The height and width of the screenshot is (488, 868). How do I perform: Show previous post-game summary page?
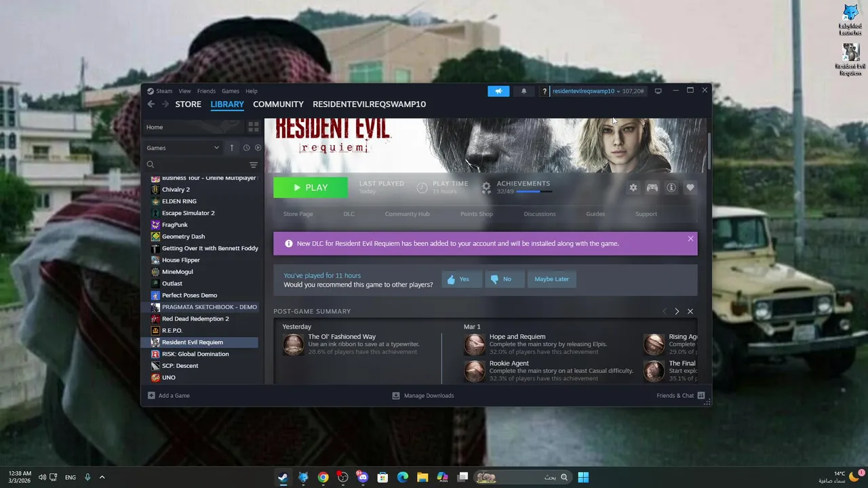(665, 311)
